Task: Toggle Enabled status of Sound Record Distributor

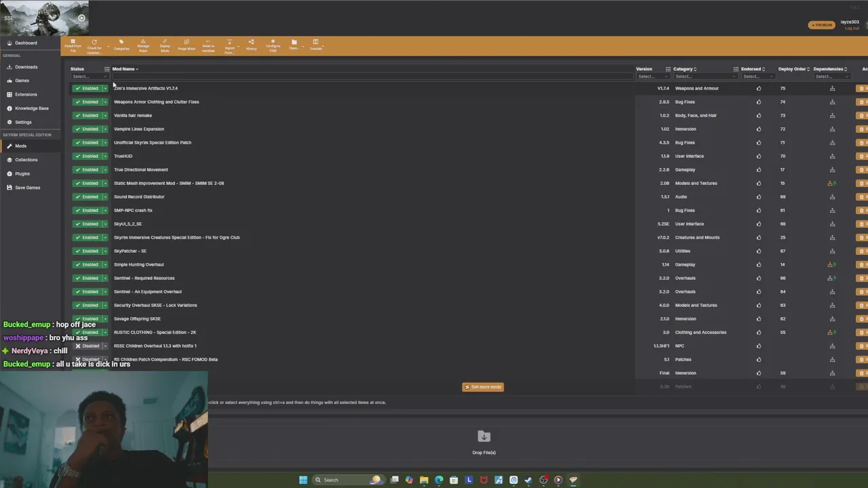Action: pyautogui.click(x=87, y=197)
